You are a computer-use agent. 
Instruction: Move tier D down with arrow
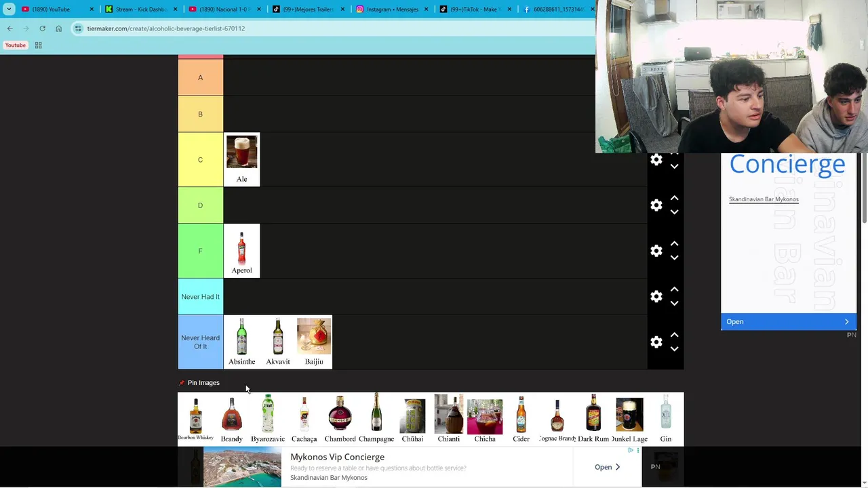pos(674,212)
